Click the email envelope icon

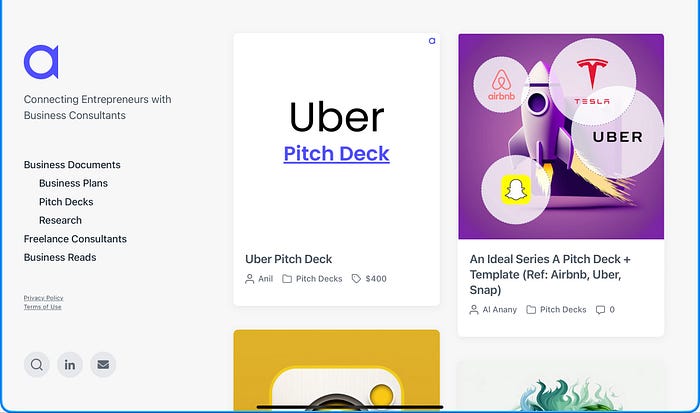pyautogui.click(x=103, y=365)
